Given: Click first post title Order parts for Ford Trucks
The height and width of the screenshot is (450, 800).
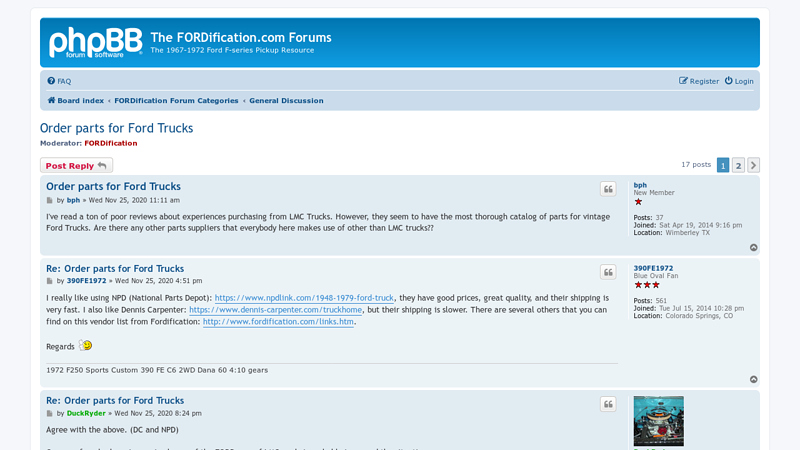Looking at the screenshot, I should pyautogui.click(x=113, y=187).
